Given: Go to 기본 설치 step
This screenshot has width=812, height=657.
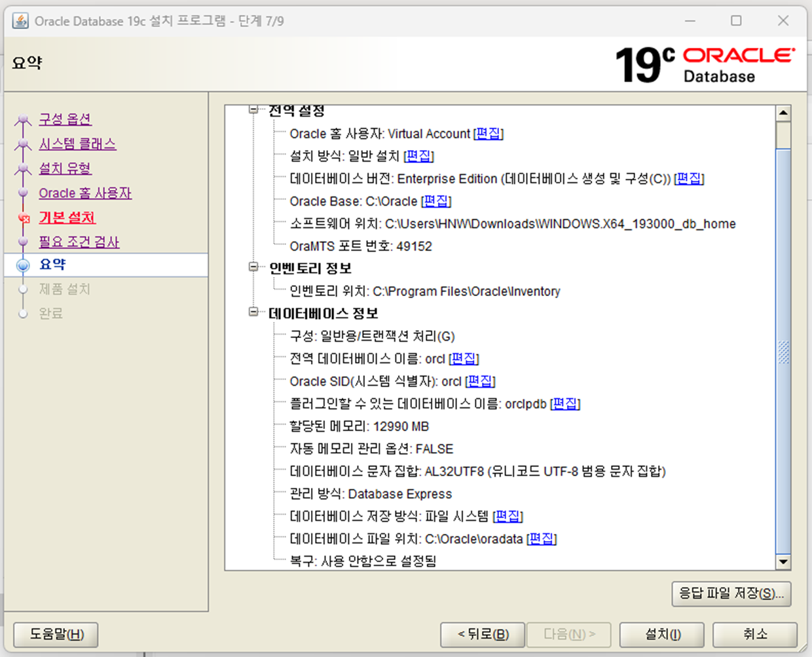Looking at the screenshot, I should 67,217.
